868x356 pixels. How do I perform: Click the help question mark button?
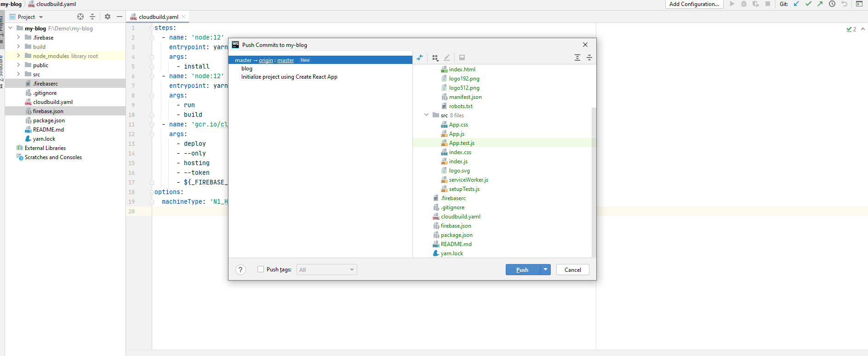click(x=240, y=270)
